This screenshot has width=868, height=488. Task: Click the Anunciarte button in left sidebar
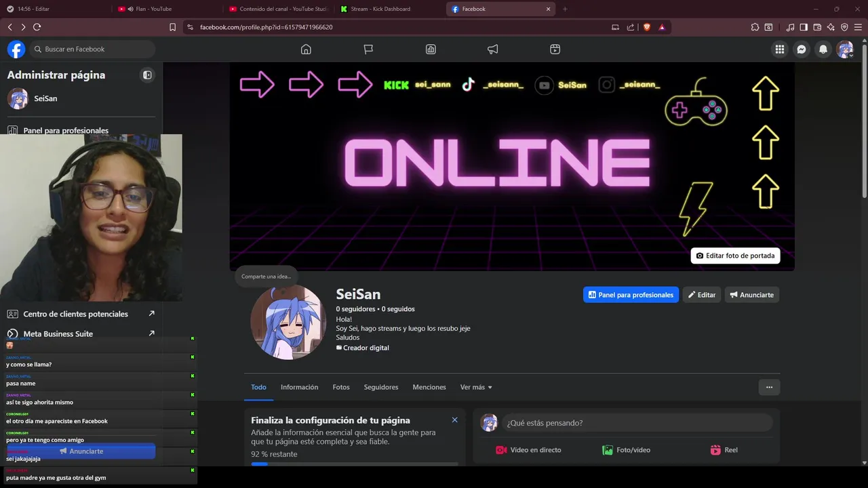click(81, 451)
